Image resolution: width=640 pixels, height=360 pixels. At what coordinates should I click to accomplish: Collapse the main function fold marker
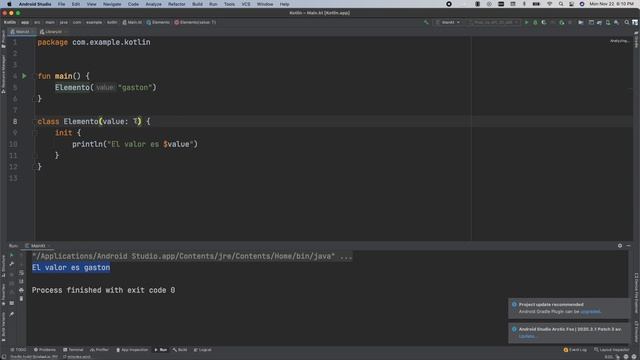tap(35, 76)
